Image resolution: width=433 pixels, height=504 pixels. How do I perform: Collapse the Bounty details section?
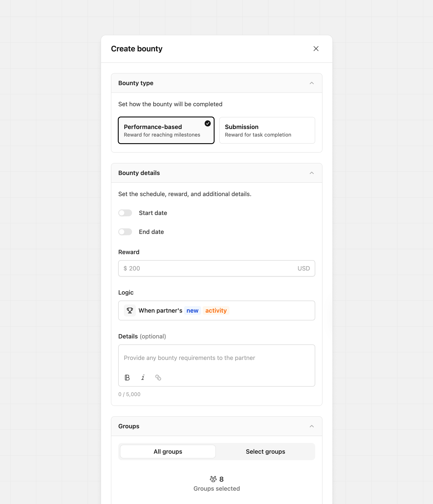(x=312, y=173)
